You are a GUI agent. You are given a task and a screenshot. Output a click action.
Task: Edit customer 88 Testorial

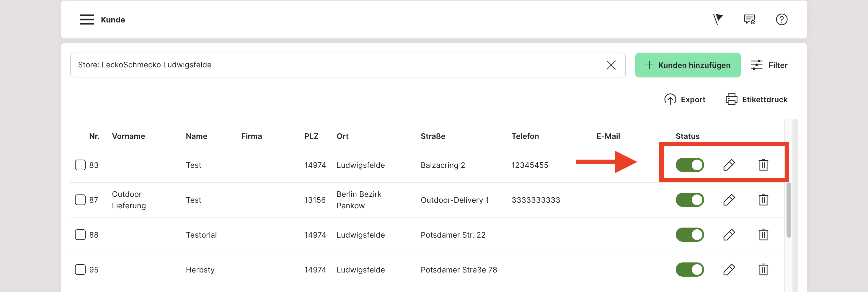point(729,235)
